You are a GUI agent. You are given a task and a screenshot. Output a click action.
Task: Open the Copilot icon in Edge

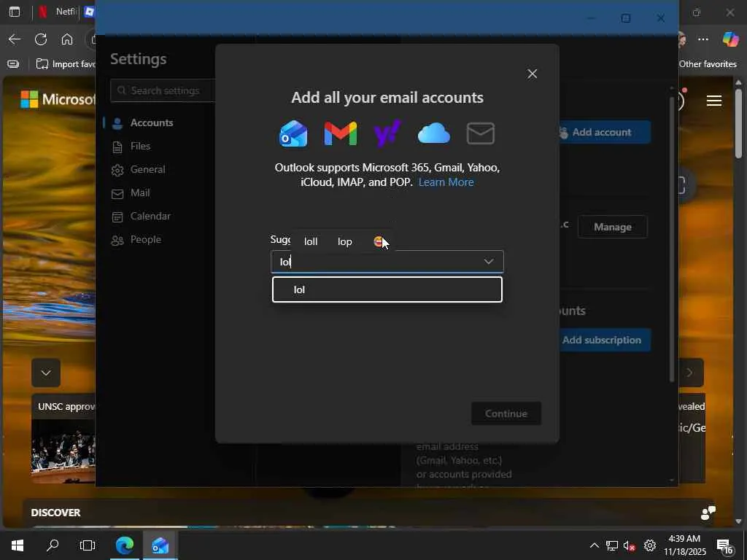pyautogui.click(x=730, y=39)
